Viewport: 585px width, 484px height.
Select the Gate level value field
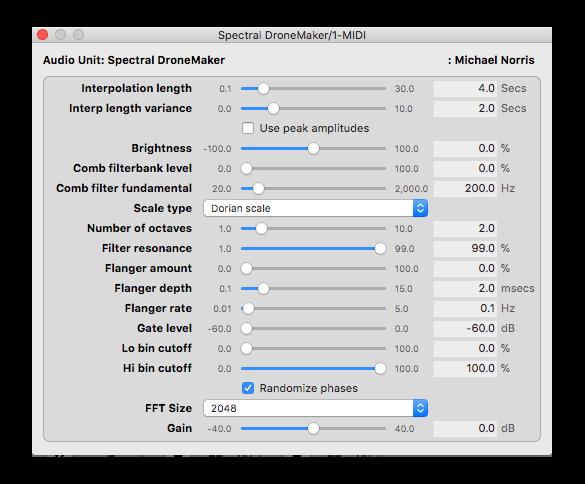[x=465, y=328]
